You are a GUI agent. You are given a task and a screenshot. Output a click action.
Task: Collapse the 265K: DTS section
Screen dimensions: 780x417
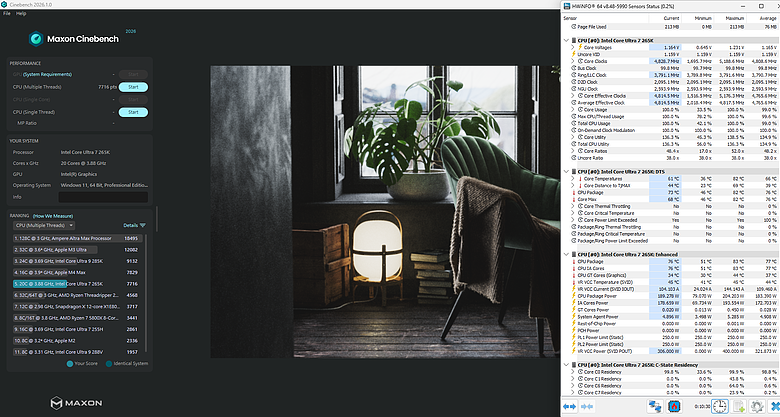pos(566,172)
